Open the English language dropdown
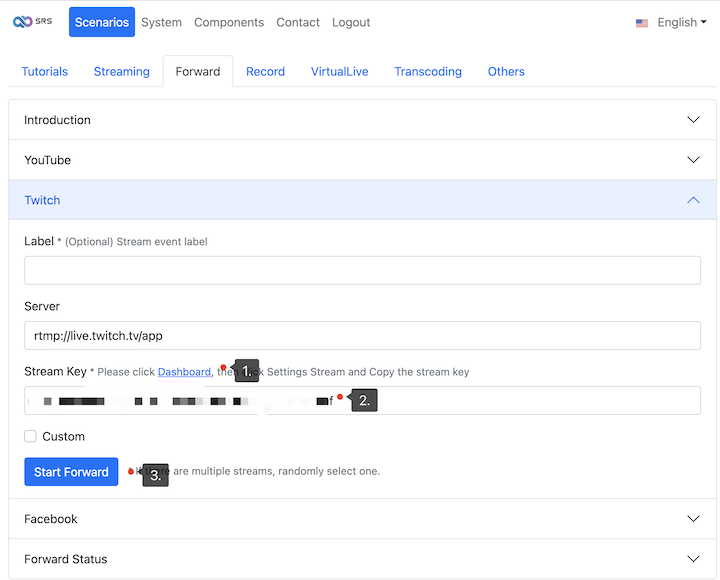The image size is (720, 580). [681, 22]
